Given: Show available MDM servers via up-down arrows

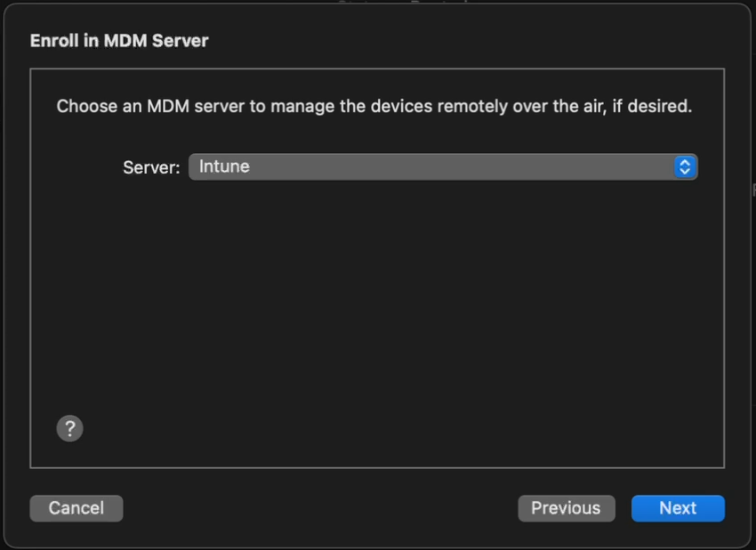Looking at the screenshot, I should 684,166.
